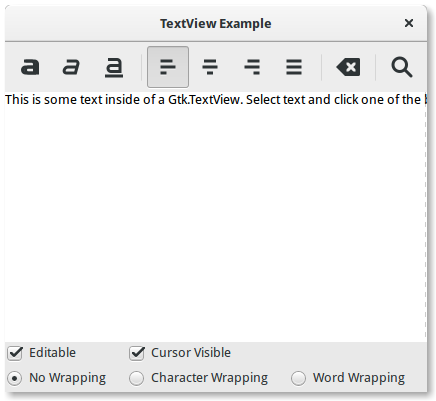The height and width of the screenshot is (401, 436).
Task: Select right text justification
Action: point(252,67)
